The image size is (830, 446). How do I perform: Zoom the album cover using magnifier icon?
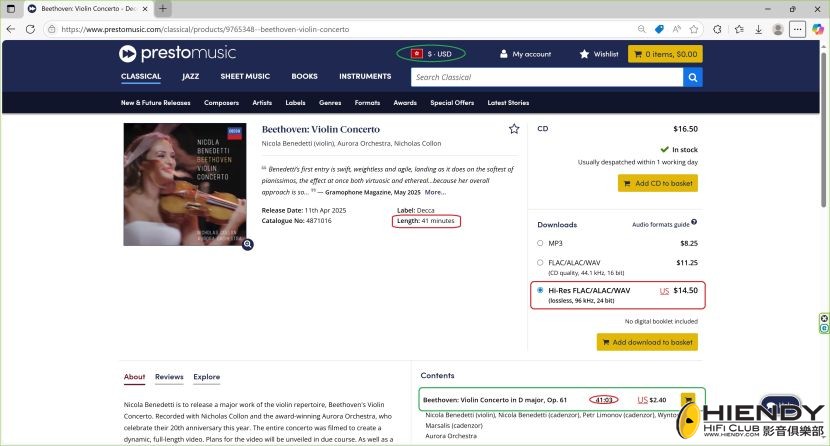(247, 244)
